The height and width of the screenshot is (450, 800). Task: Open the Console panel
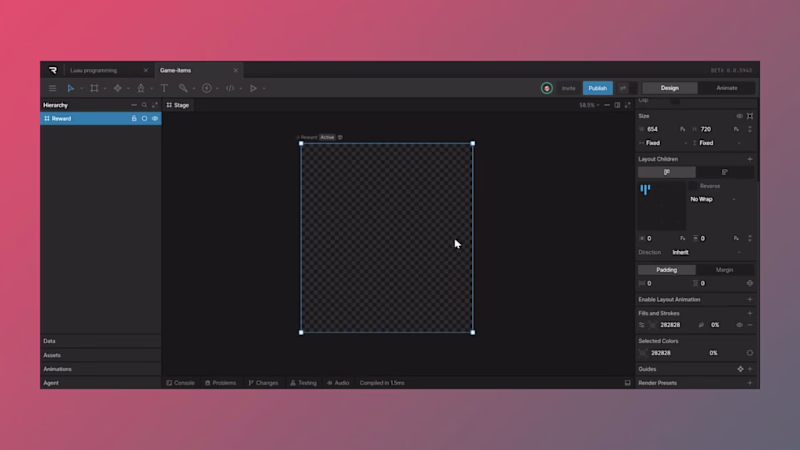[180, 383]
